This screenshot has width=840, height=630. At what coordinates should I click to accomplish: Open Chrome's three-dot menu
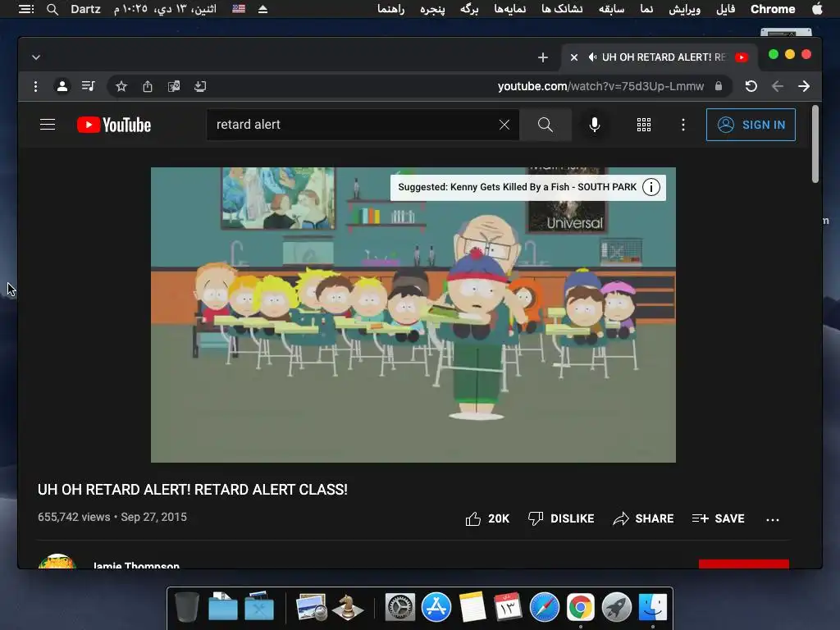click(x=35, y=86)
